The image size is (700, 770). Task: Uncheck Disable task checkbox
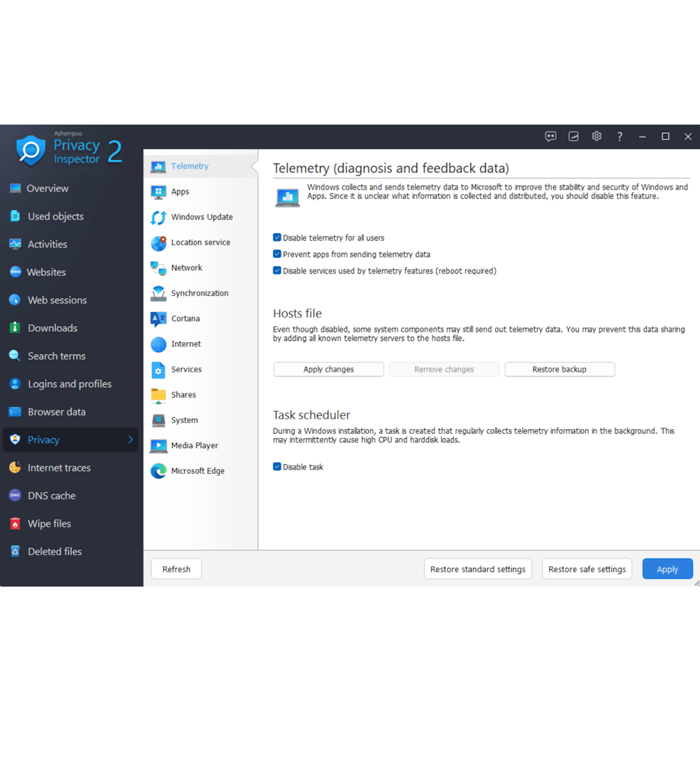click(x=277, y=467)
